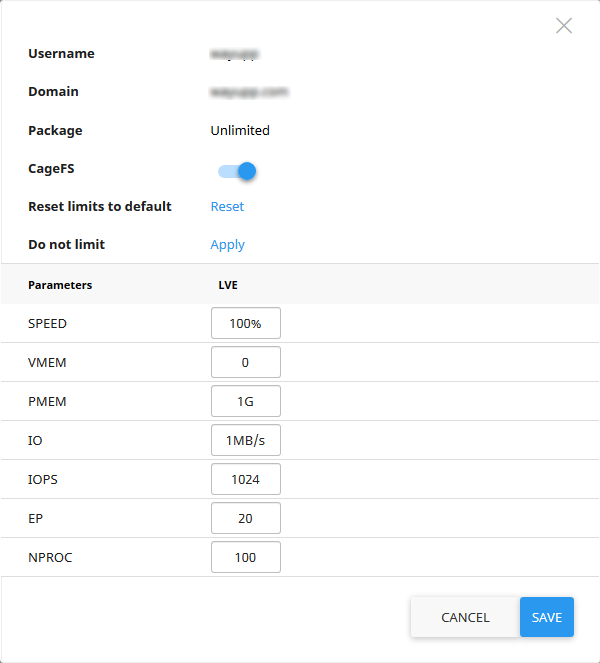
Task: Select the VMEM limit field
Action: tap(246, 362)
